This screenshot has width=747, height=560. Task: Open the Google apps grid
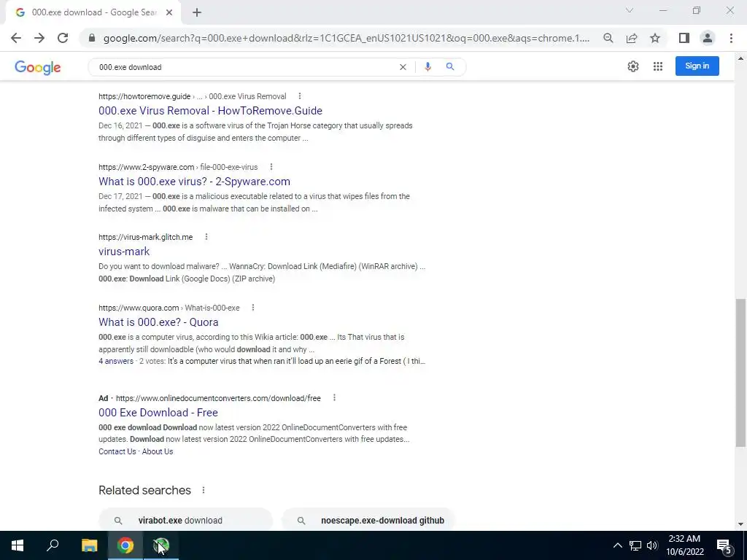pos(658,66)
